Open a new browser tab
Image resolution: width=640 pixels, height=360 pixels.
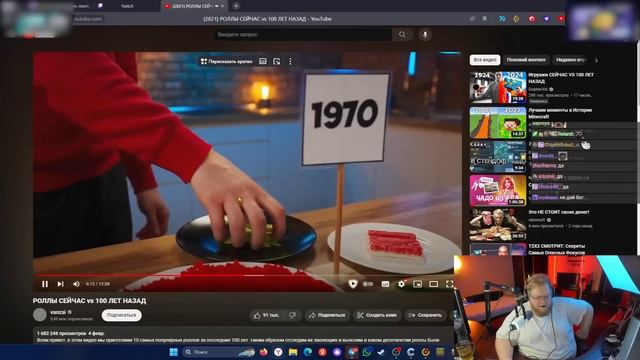[236, 6]
